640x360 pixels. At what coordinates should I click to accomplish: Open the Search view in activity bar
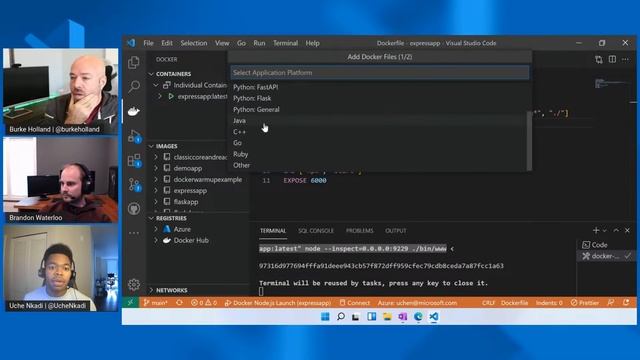pos(134,86)
